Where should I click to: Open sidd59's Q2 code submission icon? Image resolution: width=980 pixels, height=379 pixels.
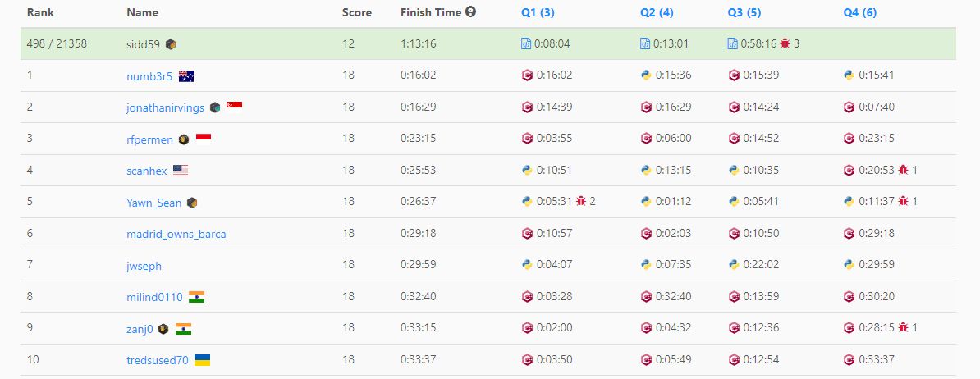pos(645,43)
